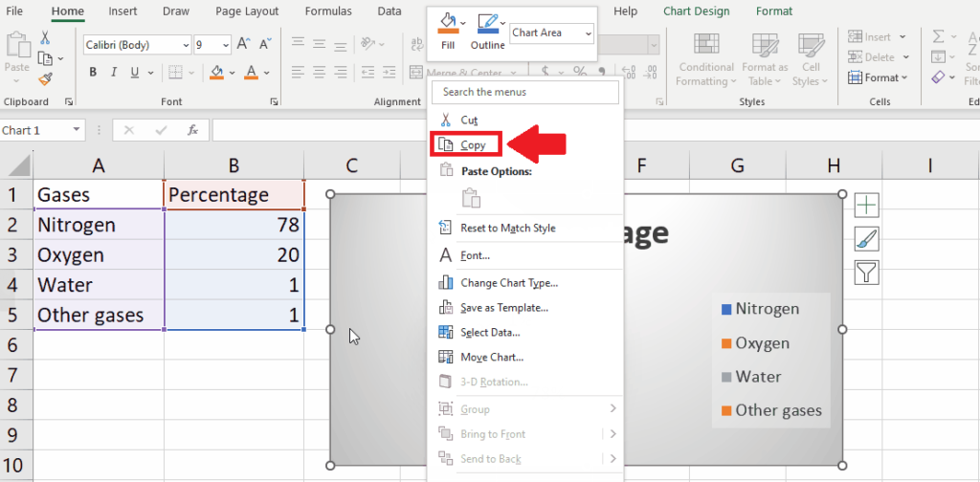Screen dimensions: 980x482
Task: Expand the Name Box dropdown arrow
Action: pos(77,130)
